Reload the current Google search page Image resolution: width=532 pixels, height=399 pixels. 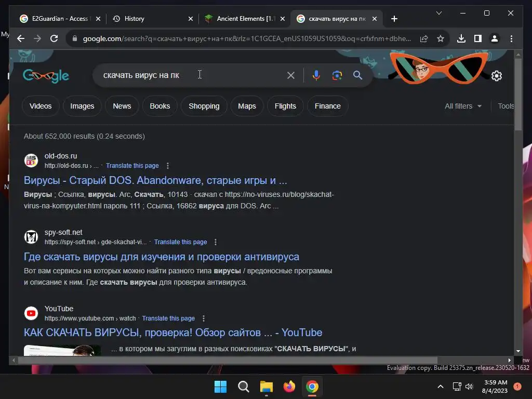point(54,38)
